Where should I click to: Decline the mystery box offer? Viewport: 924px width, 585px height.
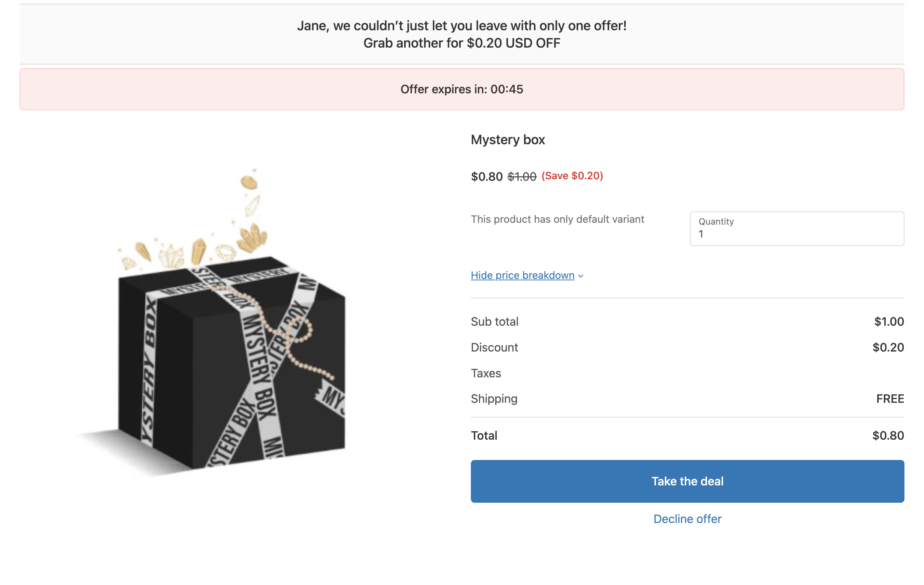pos(687,519)
